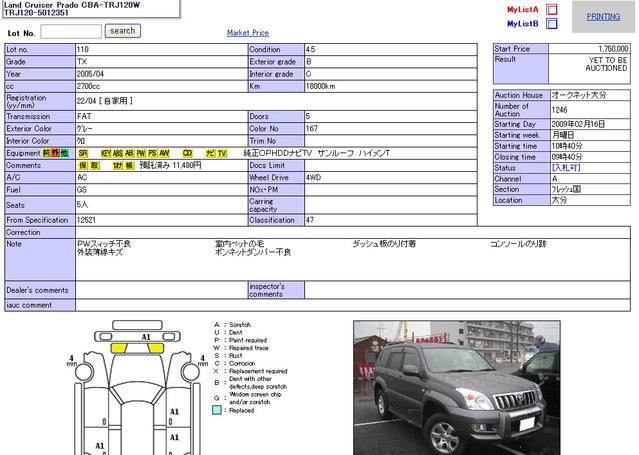
Task: Click the Fuel value GS
Action: pyautogui.click(x=82, y=190)
